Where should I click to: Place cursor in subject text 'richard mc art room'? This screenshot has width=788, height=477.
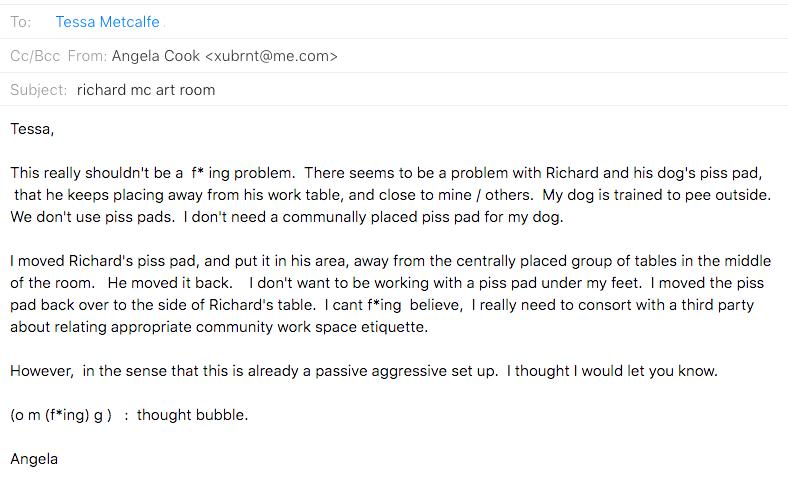click(146, 89)
